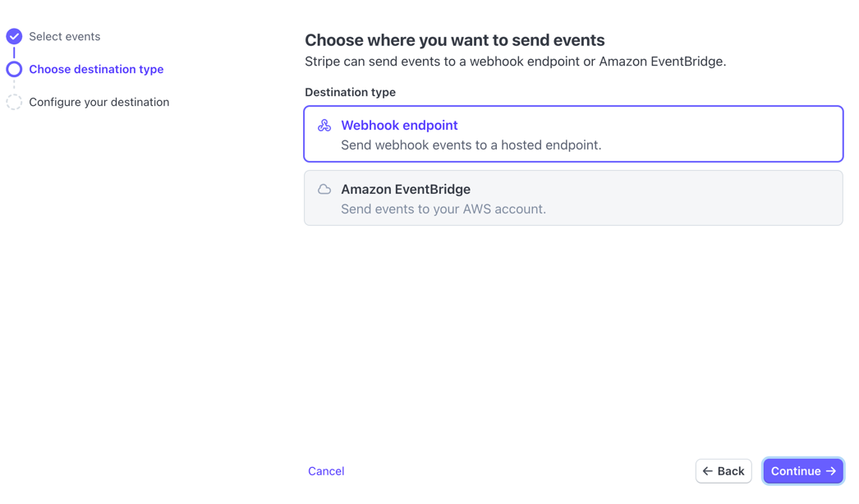Click the webhook endpoint icon

click(x=324, y=126)
